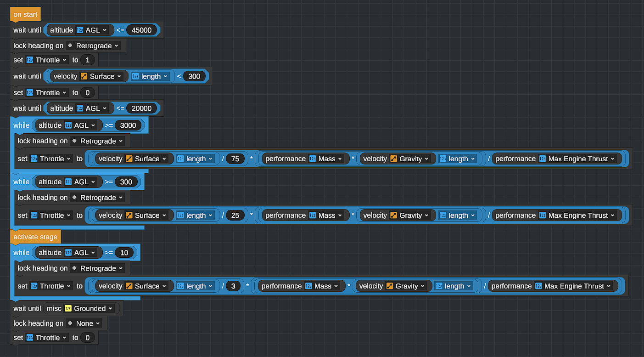Click the diamond icon beside the None heading
Screen dimensions: 644x357
(70, 323)
